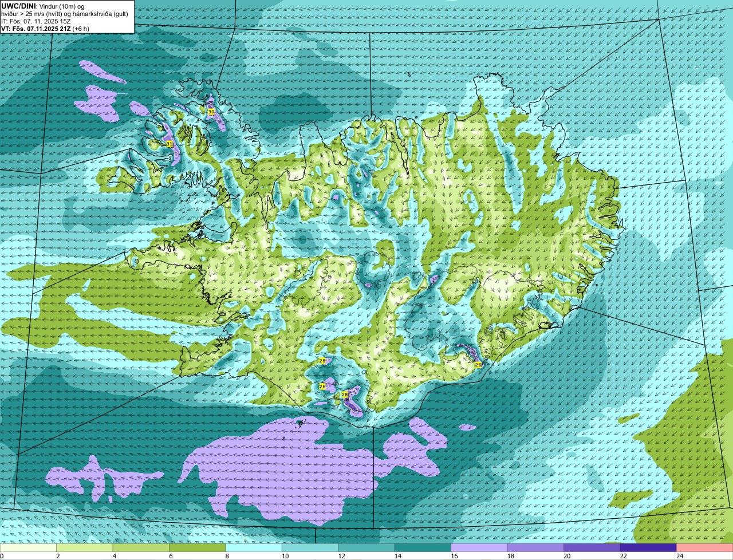Select the green 4–6 m/s legend swatch
Screen dimensions: 733x560
(x=142, y=547)
